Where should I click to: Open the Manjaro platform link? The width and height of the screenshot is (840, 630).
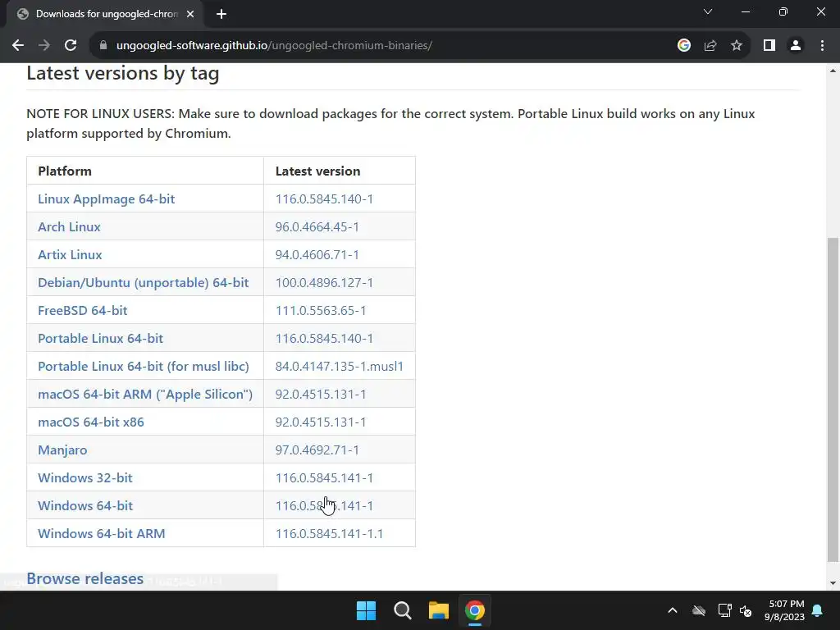click(62, 450)
